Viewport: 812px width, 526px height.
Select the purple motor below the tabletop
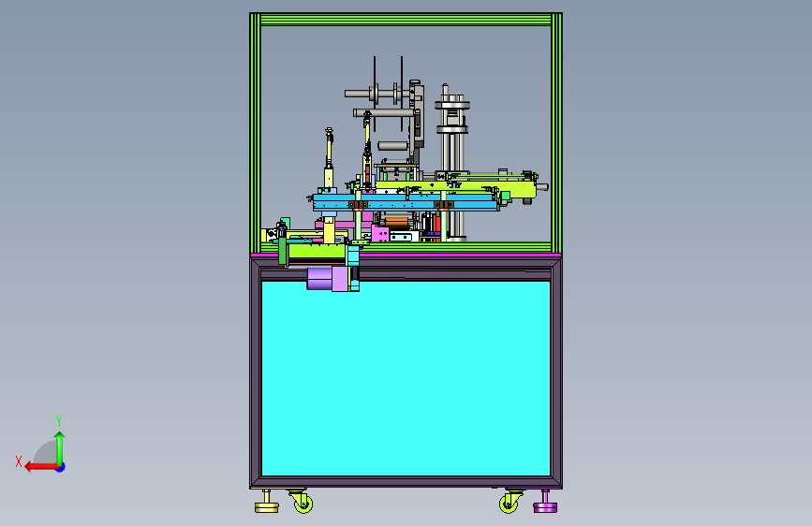(326, 279)
